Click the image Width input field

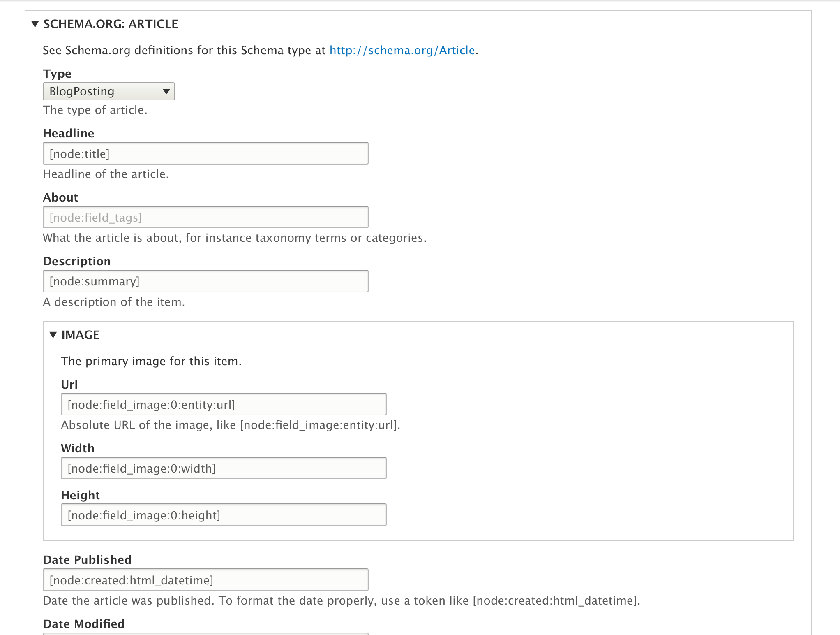point(224,468)
